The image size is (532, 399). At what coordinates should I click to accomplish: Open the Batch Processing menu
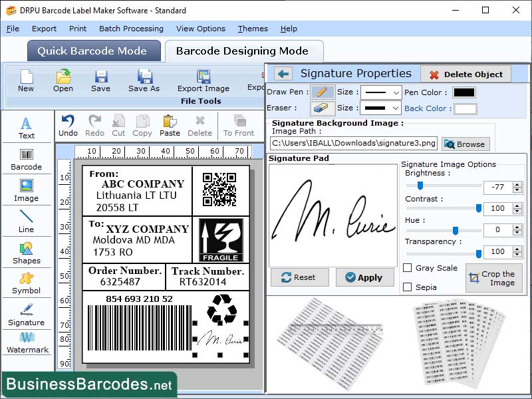(131, 29)
